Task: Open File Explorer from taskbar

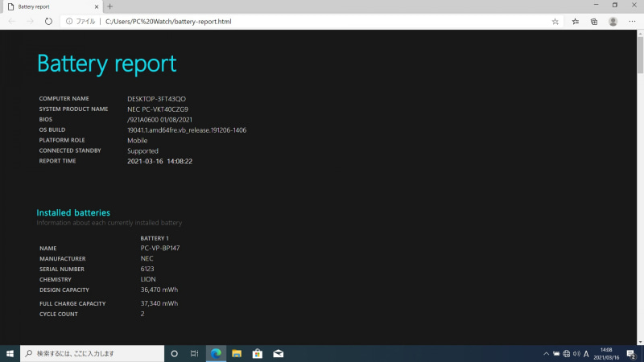Action: point(237,353)
